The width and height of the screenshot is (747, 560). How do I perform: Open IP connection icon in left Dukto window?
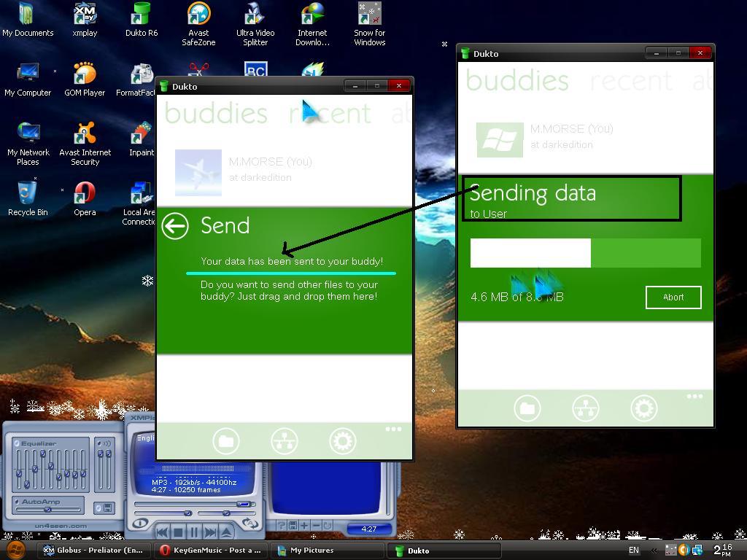click(x=284, y=441)
